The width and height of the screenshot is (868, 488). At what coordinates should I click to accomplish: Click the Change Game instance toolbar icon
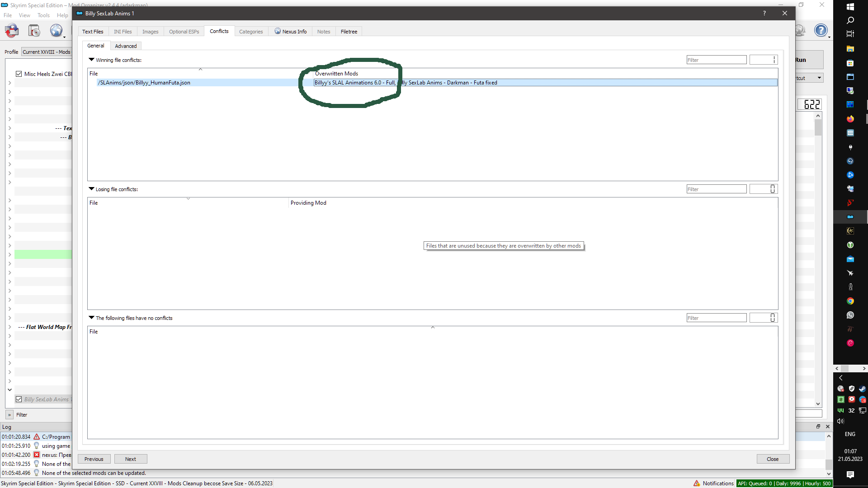[12, 31]
